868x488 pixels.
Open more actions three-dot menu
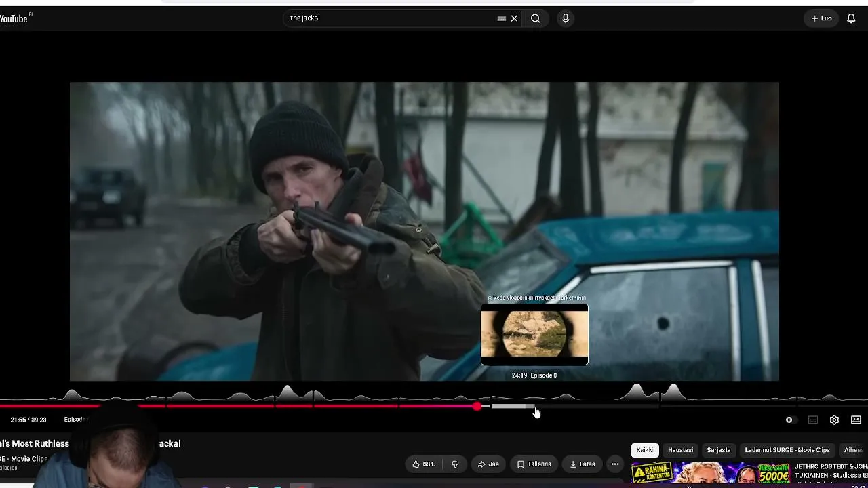[615, 464]
